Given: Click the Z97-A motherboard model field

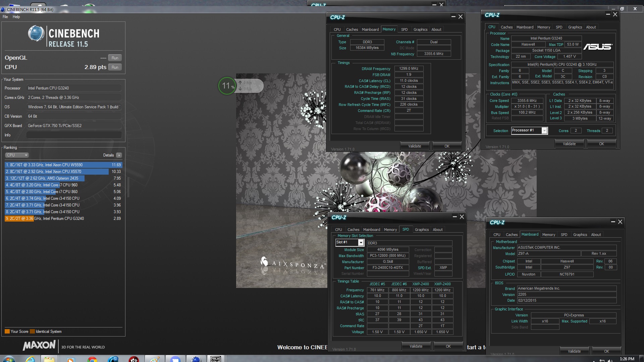Looking at the screenshot, I should (548, 253).
